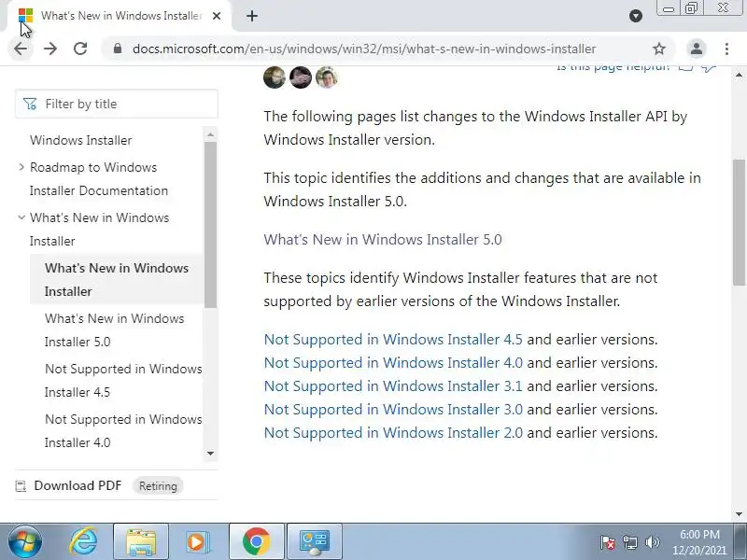Bookmark this page with the star
The image size is (747, 560).
(659, 49)
